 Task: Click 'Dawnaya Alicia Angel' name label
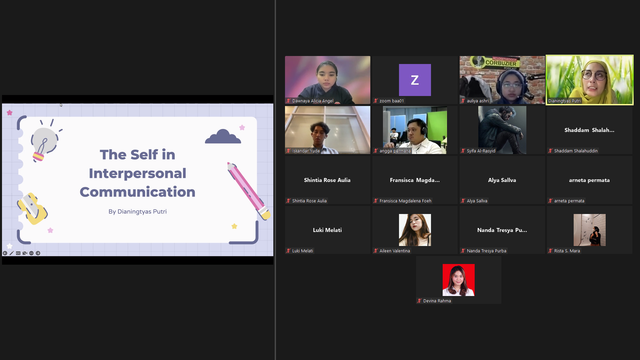313,101
